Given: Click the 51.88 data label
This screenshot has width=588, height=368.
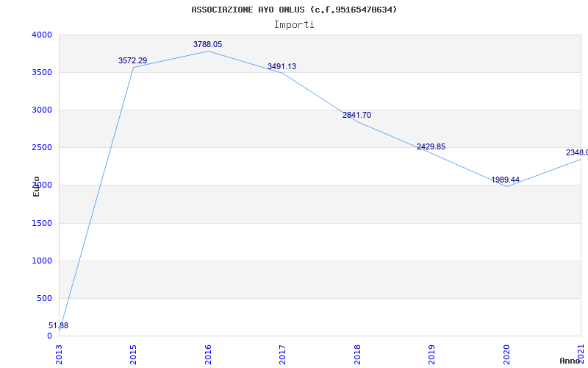Looking at the screenshot, I should (x=59, y=325).
